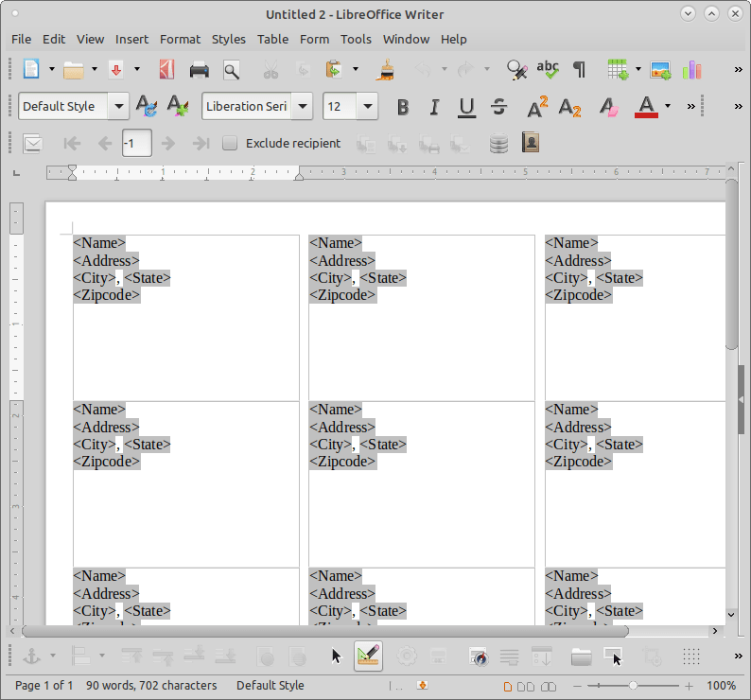
Task: Toggle Underline formatting
Action: pyautogui.click(x=466, y=107)
